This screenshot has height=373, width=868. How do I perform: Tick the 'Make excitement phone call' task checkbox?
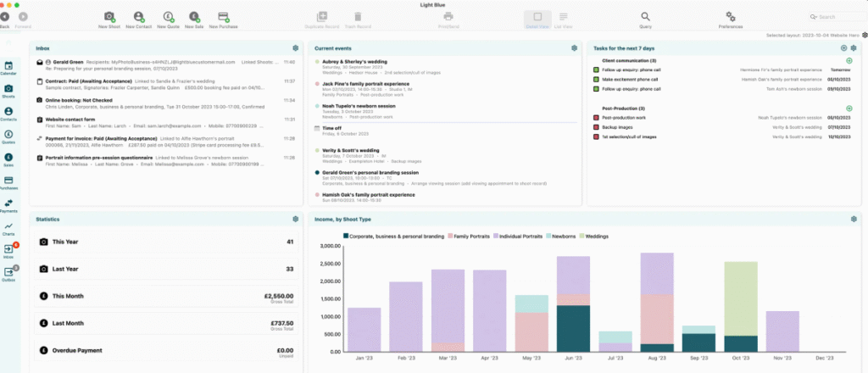[597, 79]
